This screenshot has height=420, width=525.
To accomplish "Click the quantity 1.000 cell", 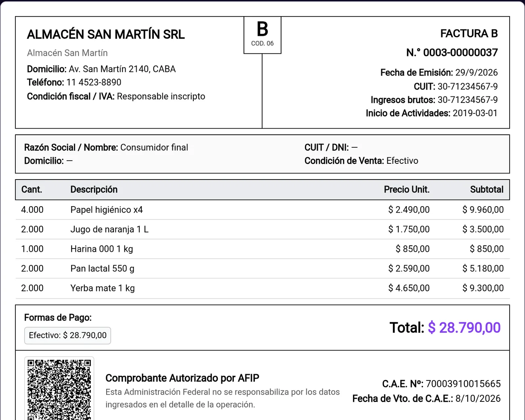I will pos(32,249).
